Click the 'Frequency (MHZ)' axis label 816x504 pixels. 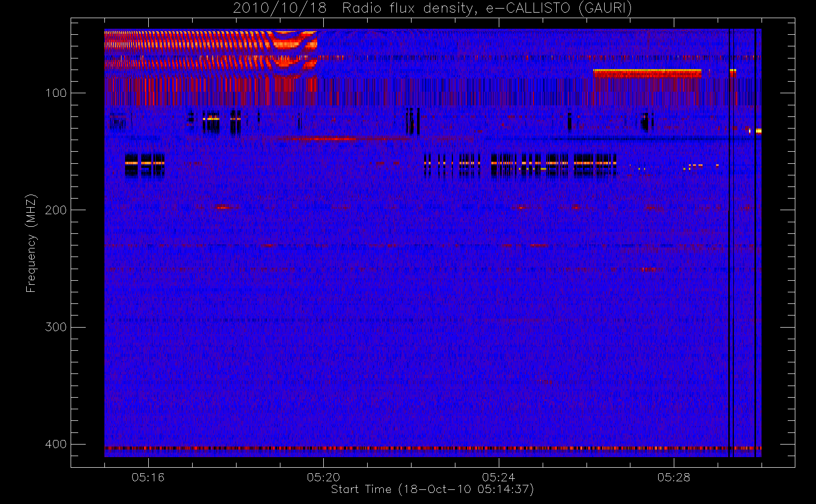coord(31,243)
